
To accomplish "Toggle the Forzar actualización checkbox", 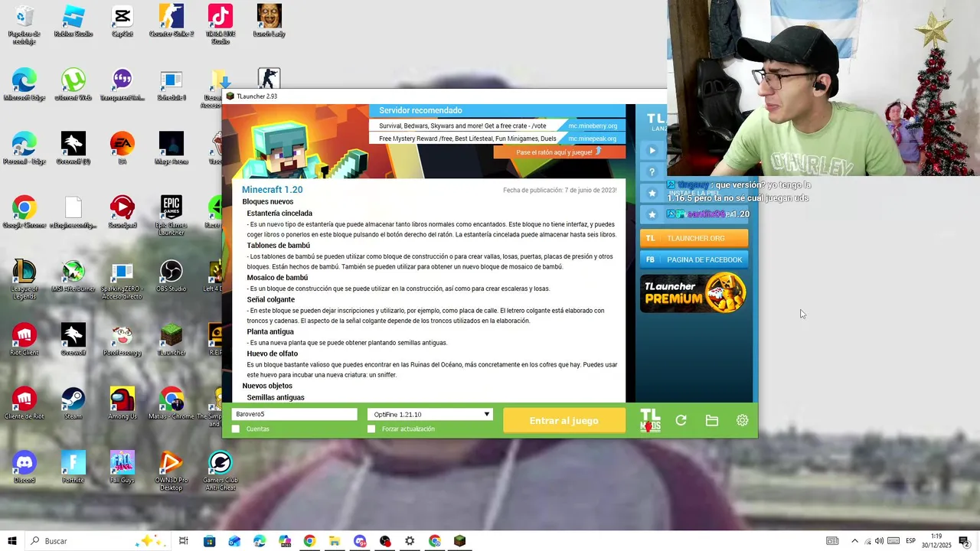I will pyautogui.click(x=371, y=429).
